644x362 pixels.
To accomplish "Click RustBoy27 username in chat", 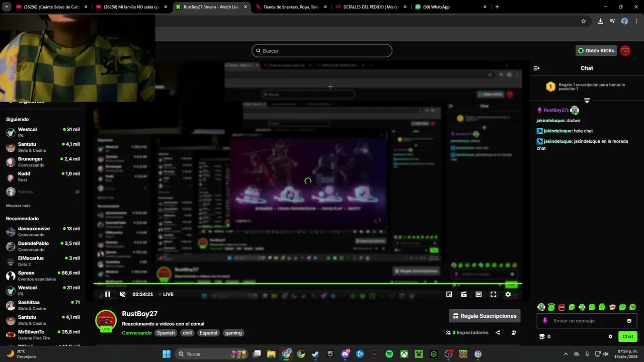I will 555,110.
